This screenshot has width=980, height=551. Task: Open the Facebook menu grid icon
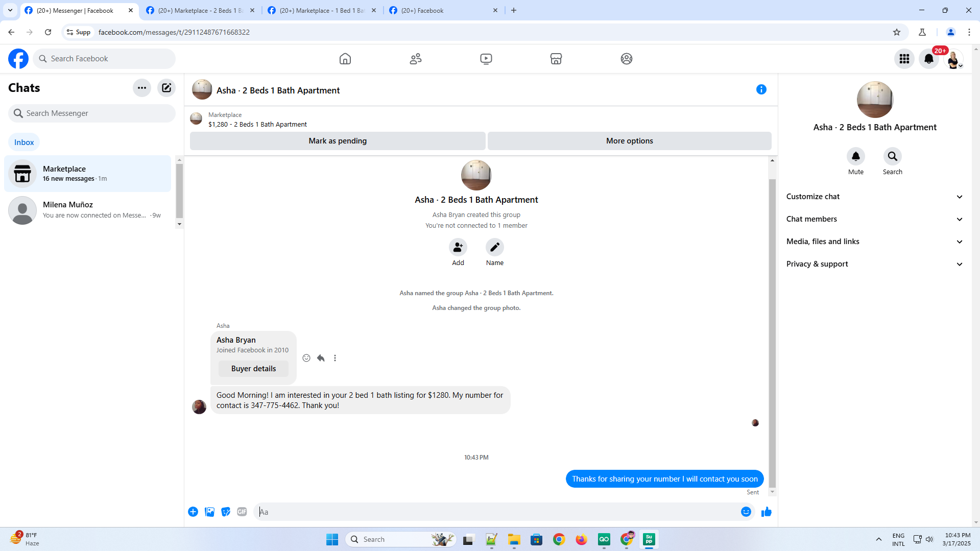tap(904, 59)
